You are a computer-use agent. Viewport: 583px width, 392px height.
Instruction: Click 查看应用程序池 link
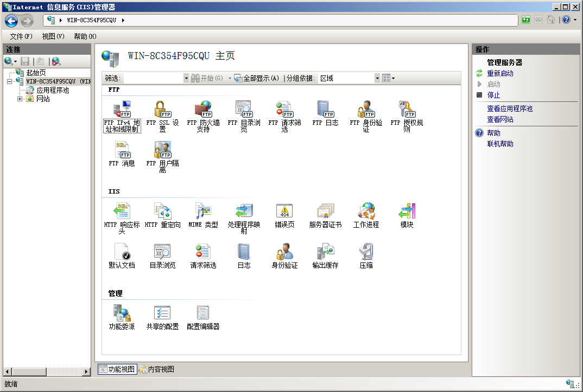(x=510, y=108)
